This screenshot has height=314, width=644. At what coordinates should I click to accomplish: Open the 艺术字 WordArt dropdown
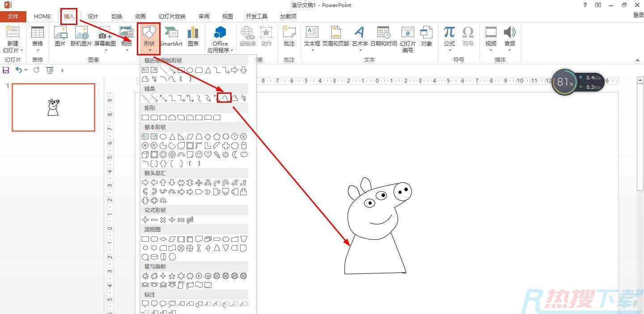click(360, 38)
